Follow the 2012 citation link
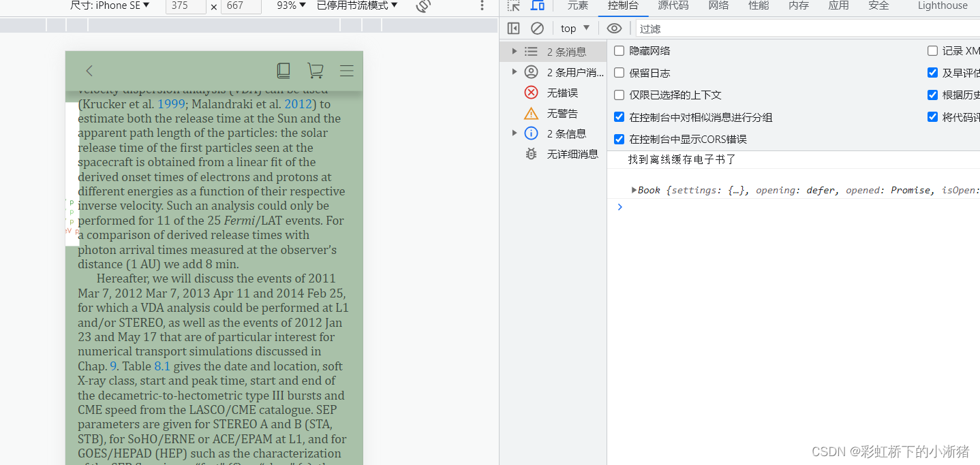 pos(298,104)
